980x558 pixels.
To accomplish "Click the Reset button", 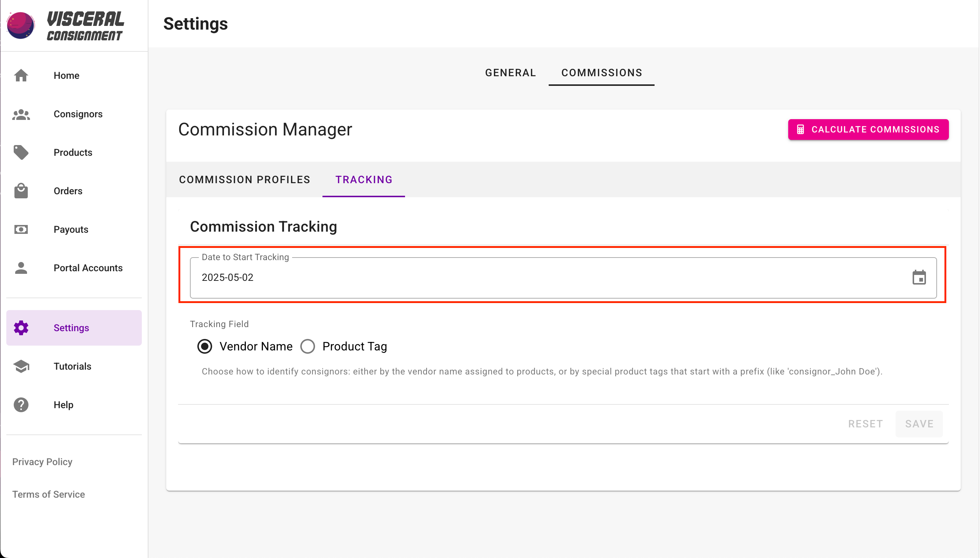I will tap(865, 424).
